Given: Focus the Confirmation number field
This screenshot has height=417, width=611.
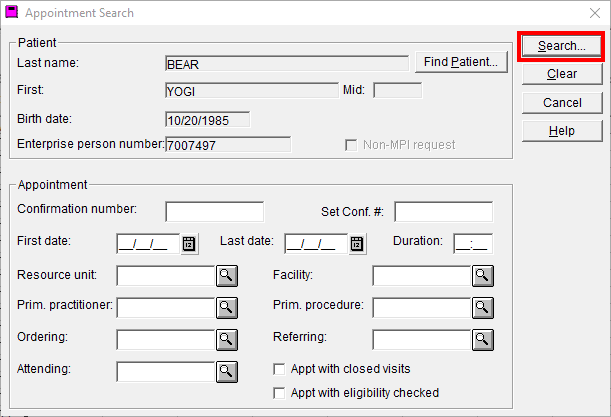Looking at the screenshot, I should point(215,212).
